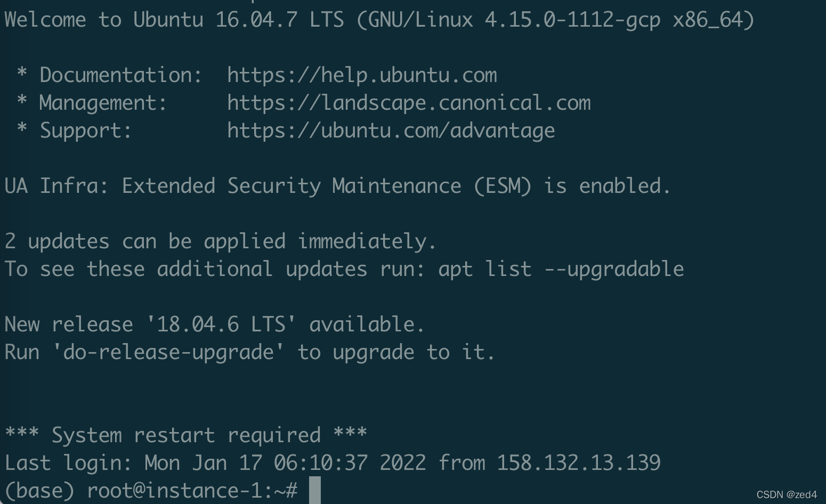
Task: Click the kernel version 4.15.0-1112-gcp text
Action: click(x=572, y=20)
